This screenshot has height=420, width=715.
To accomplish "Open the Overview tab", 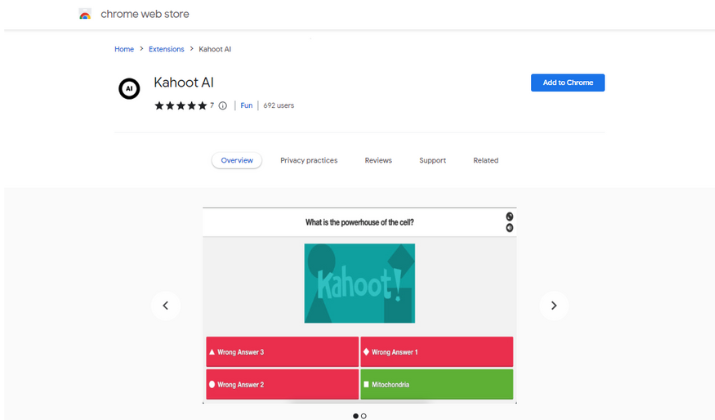I will [237, 161].
